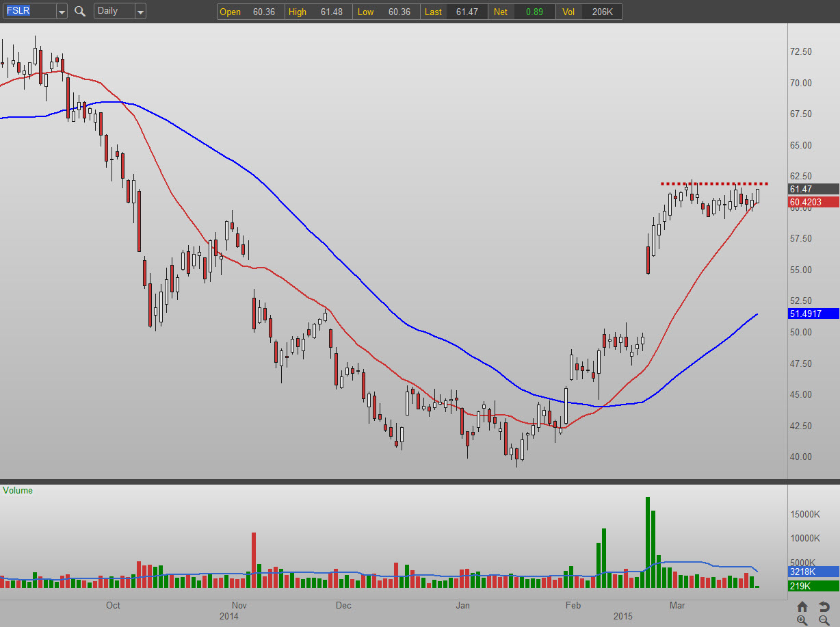Zoom in using the plus magnifier
Image resolution: width=840 pixels, height=627 pixels.
(x=802, y=620)
